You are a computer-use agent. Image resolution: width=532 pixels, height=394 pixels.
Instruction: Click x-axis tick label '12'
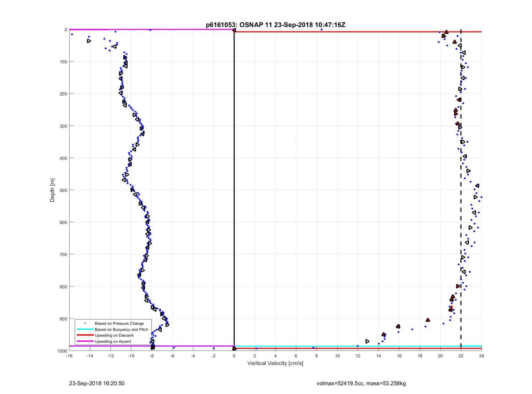[358, 355]
